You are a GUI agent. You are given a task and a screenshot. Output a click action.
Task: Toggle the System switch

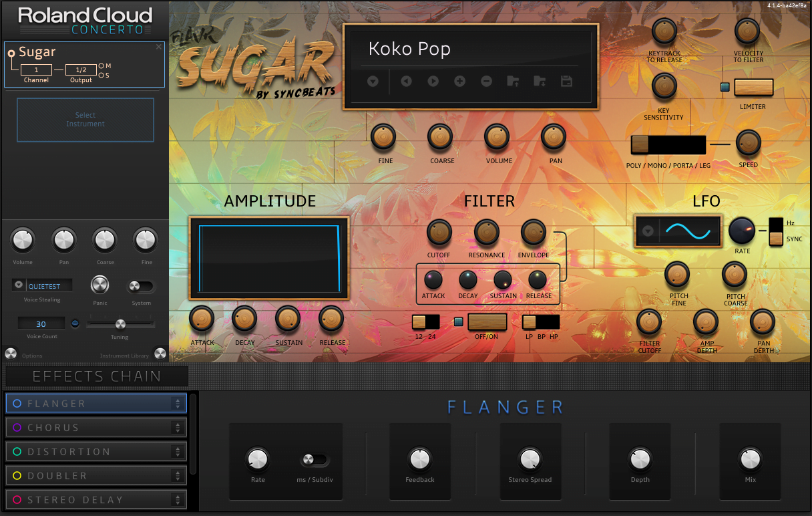tap(141, 286)
